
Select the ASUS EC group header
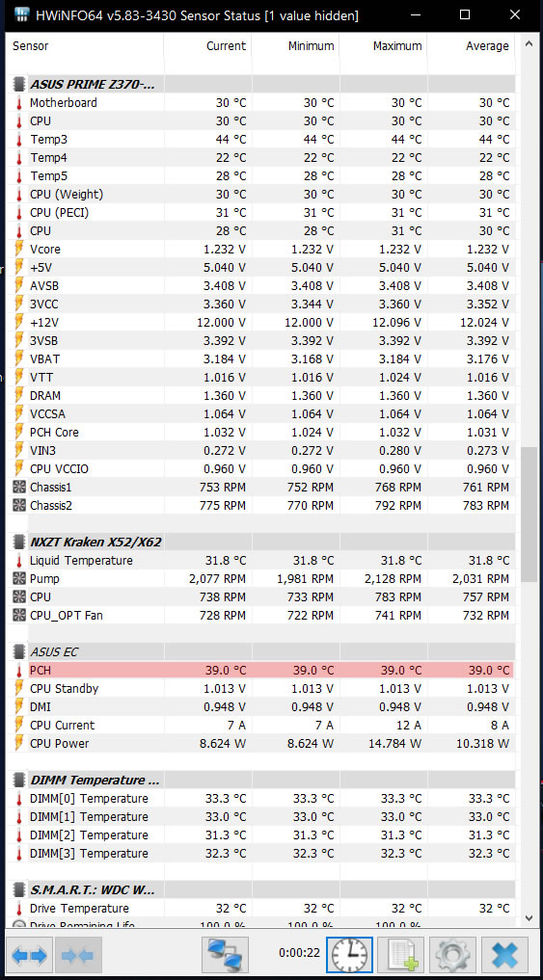click(263, 651)
